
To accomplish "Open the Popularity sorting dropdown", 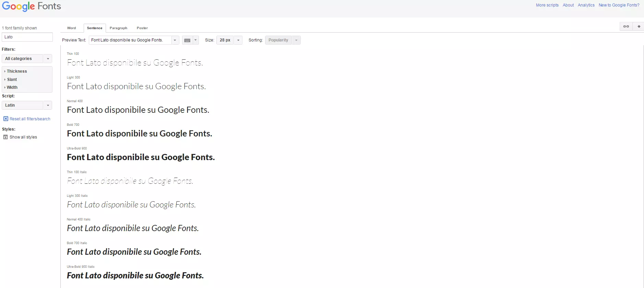I will click(283, 40).
